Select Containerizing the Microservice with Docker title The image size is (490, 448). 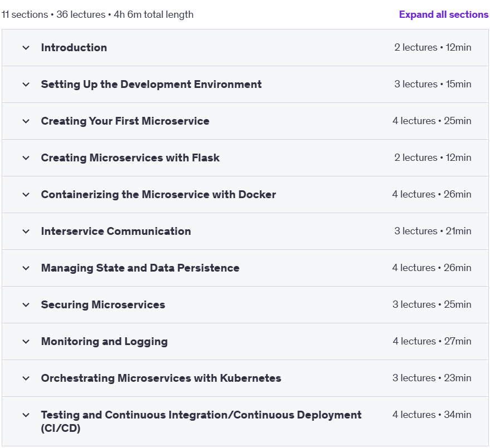[x=159, y=194]
